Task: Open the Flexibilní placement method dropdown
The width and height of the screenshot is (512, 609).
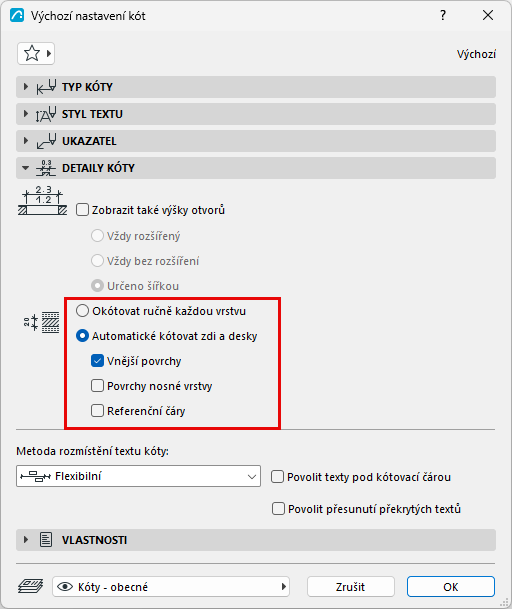Action: (x=138, y=476)
